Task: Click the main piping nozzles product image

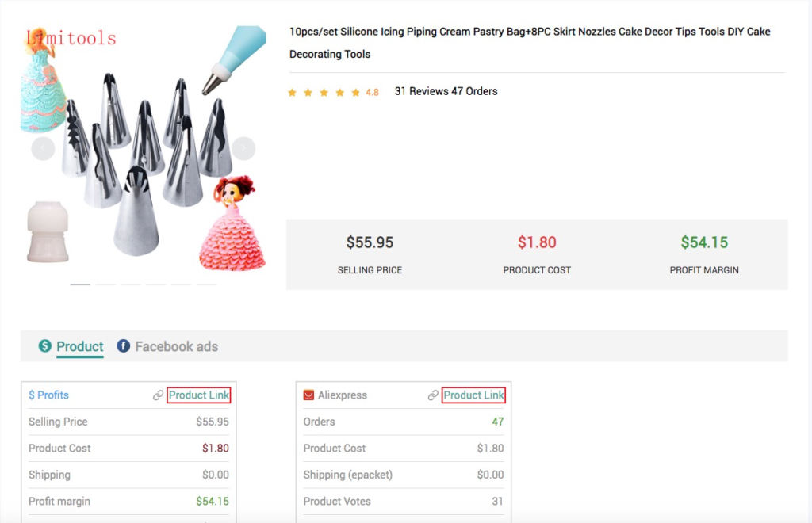Action: (144, 148)
